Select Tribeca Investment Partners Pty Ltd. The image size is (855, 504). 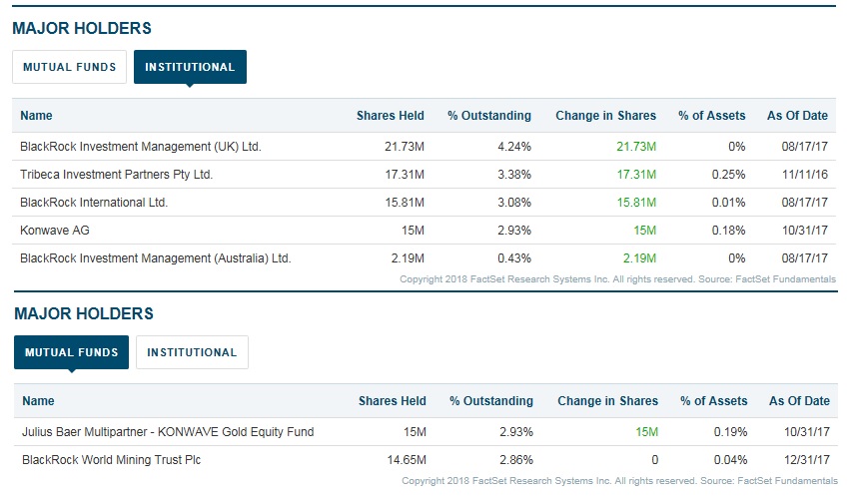click(x=117, y=175)
